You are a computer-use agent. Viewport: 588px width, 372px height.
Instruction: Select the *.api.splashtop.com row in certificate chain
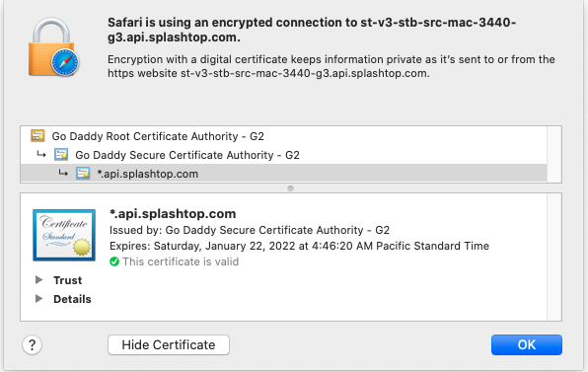(283, 174)
